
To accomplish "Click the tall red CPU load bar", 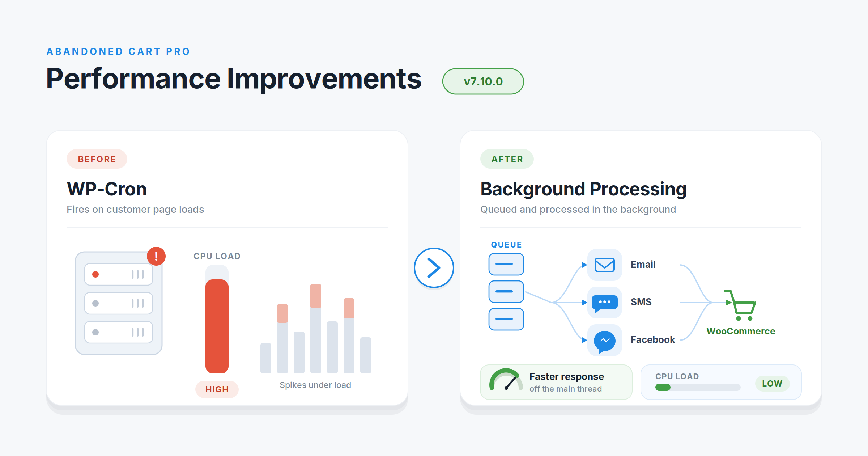I will (x=217, y=326).
